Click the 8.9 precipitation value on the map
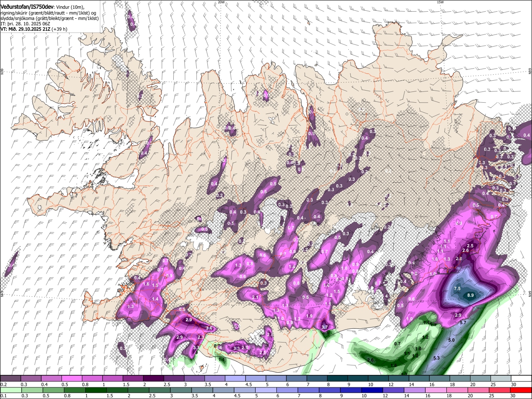Screen dimensions: 532x399 pos(470,296)
